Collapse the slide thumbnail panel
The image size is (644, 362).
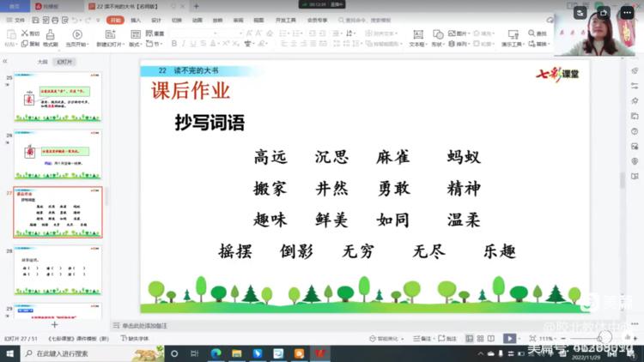coord(5,61)
